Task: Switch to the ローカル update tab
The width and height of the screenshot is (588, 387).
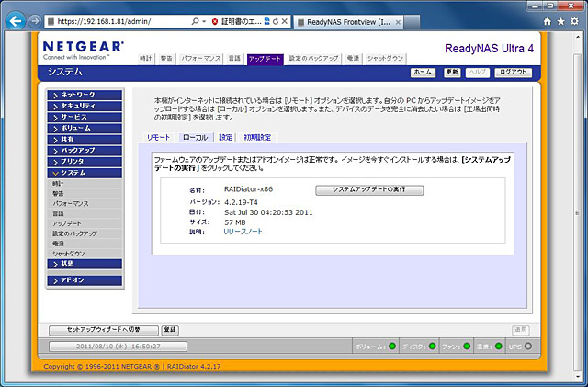Action: point(194,137)
